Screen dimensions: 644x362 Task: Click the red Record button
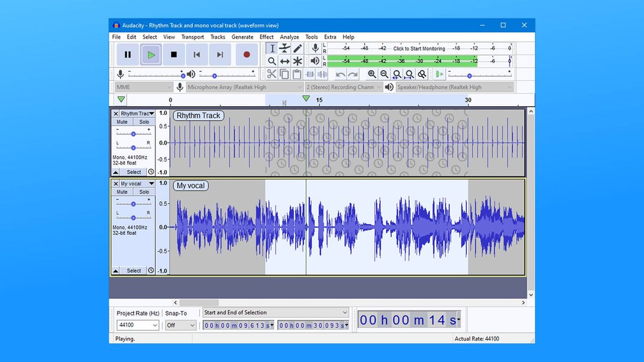pyautogui.click(x=247, y=54)
